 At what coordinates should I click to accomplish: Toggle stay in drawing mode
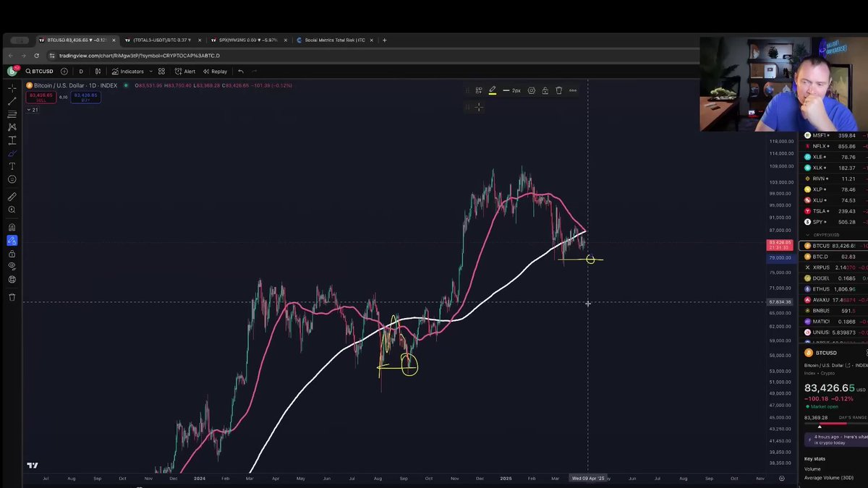(x=12, y=241)
